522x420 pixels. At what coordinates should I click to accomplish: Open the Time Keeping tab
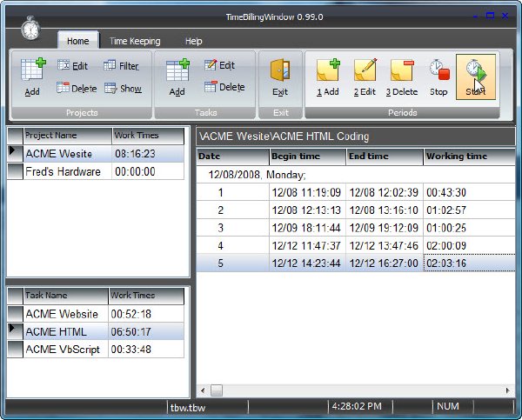pyautogui.click(x=135, y=41)
